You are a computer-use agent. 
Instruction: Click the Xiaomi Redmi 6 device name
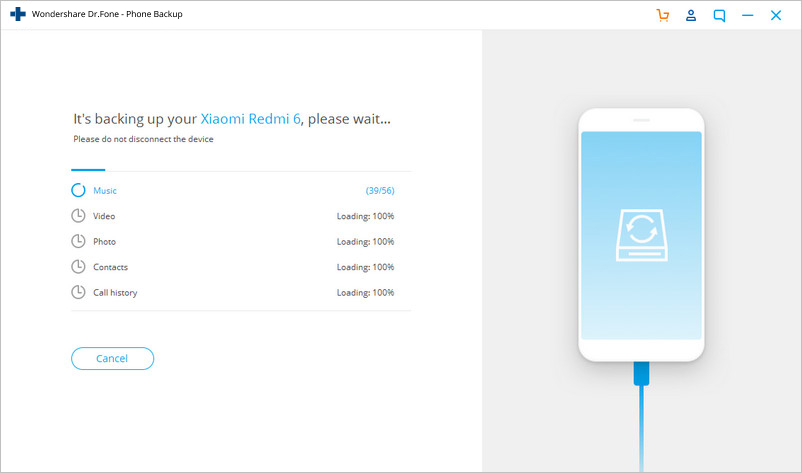[250, 119]
